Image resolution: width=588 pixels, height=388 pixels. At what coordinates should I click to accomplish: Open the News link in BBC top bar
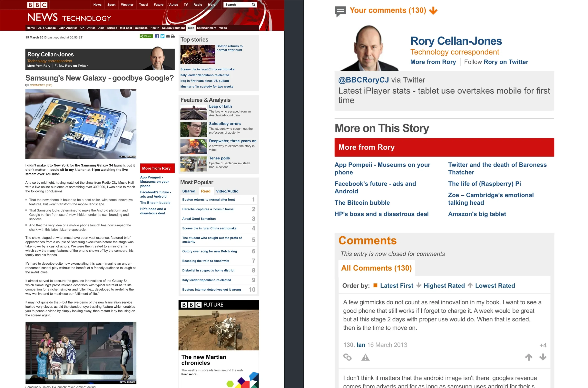[97, 5]
